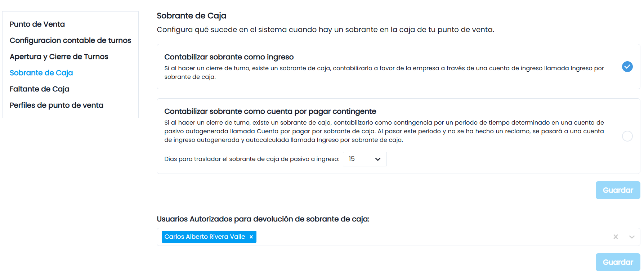
Task: Open the días dropdown showing 15
Action: (x=365, y=159)
